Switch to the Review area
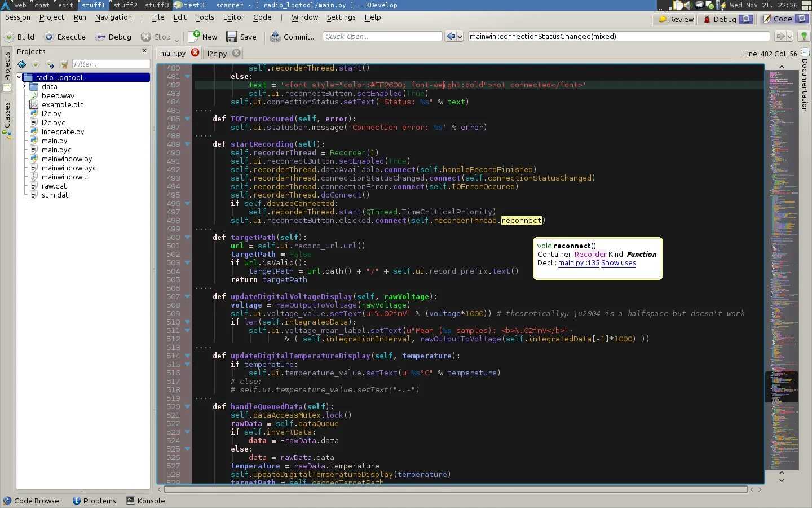Image resolution: width=812 pixels, height=508 pixels. (676, 19)
